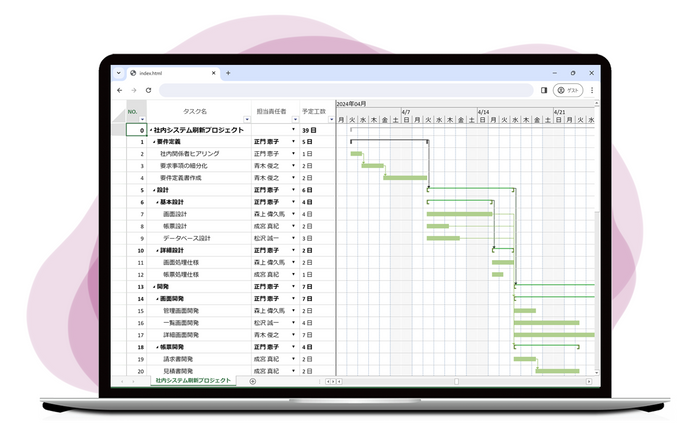The width and height of the screenshot is (700, 429).
Task: Open the tab search chevron
Action: 120,73
